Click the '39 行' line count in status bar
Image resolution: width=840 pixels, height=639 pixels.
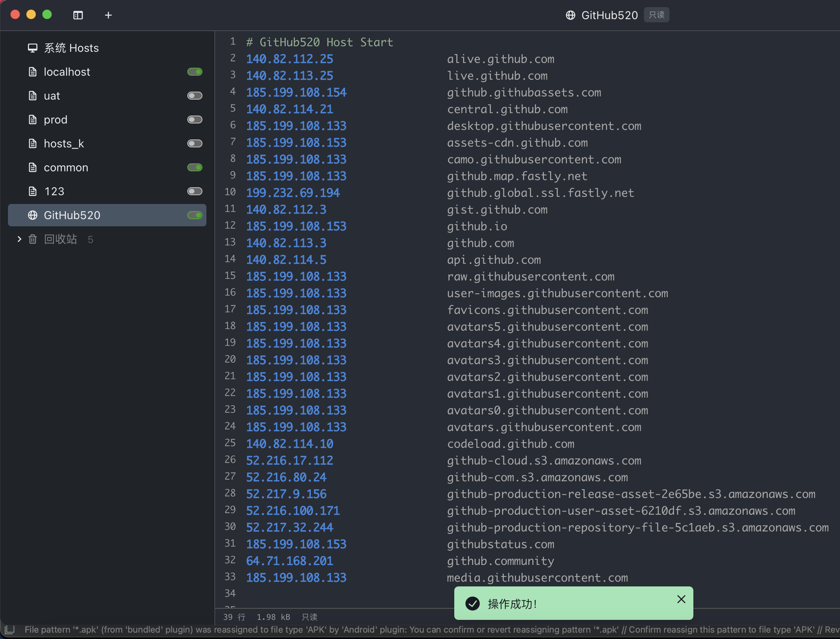click(234, 617)
